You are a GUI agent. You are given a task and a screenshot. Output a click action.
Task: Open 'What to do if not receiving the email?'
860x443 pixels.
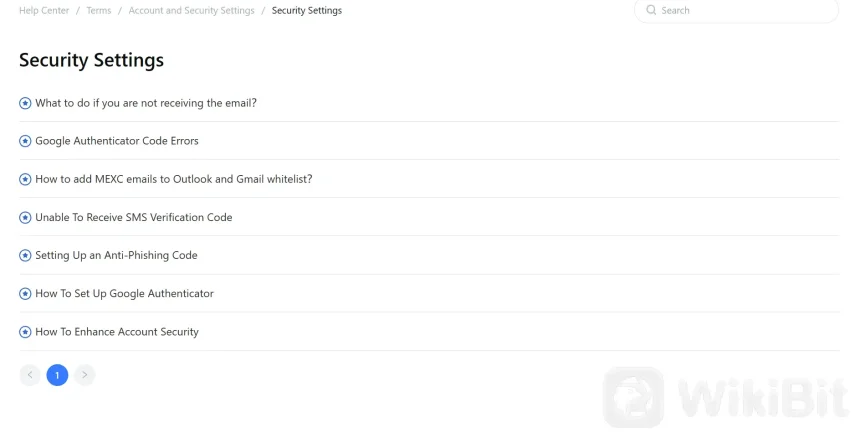click(x=146, y=103)
